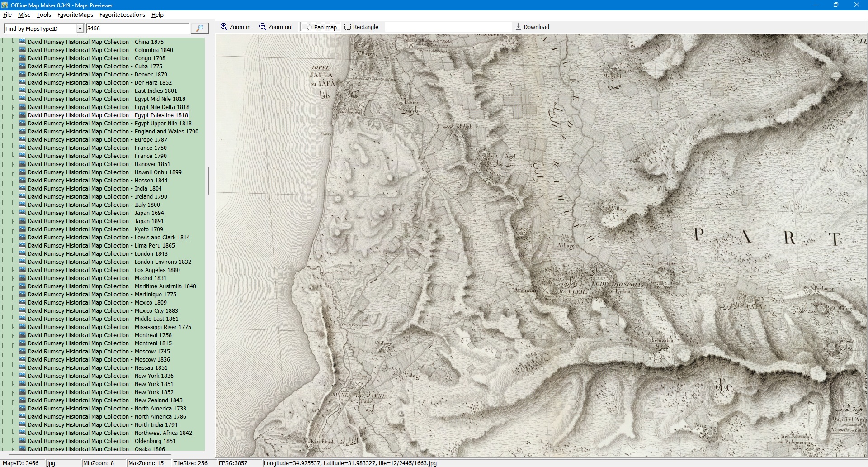
Task: Click the Zoom in magnifier icon
Action: tap(224, 27)
